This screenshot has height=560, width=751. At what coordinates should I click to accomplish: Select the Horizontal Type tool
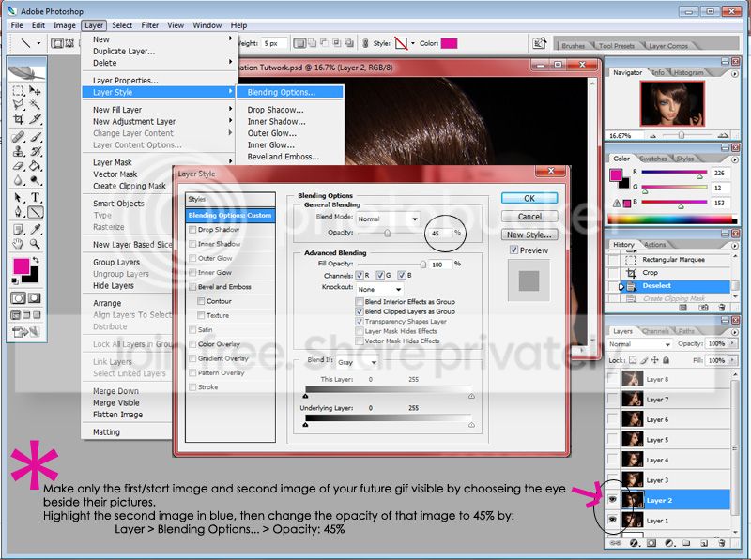(x=35, y=197)
